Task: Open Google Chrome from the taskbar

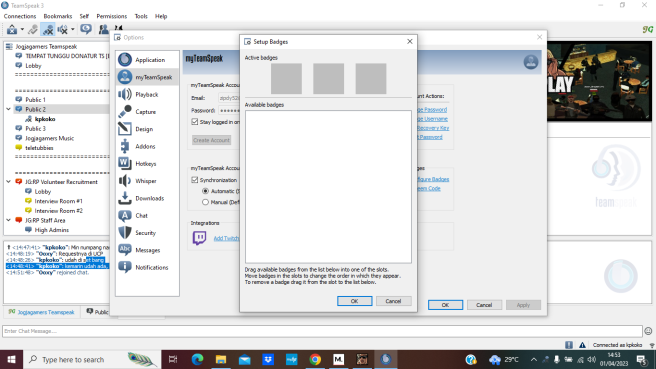Action: (x=315, y=359)
